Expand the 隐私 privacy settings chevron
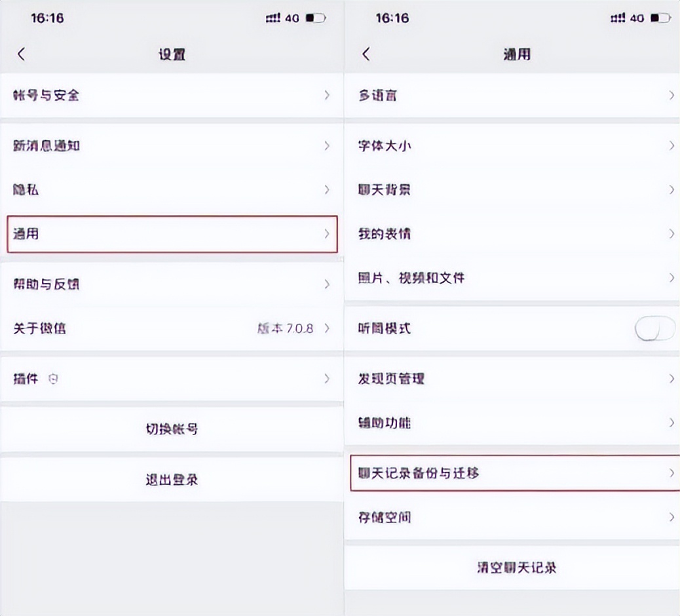The image size is (680, 616). point(327,190)
